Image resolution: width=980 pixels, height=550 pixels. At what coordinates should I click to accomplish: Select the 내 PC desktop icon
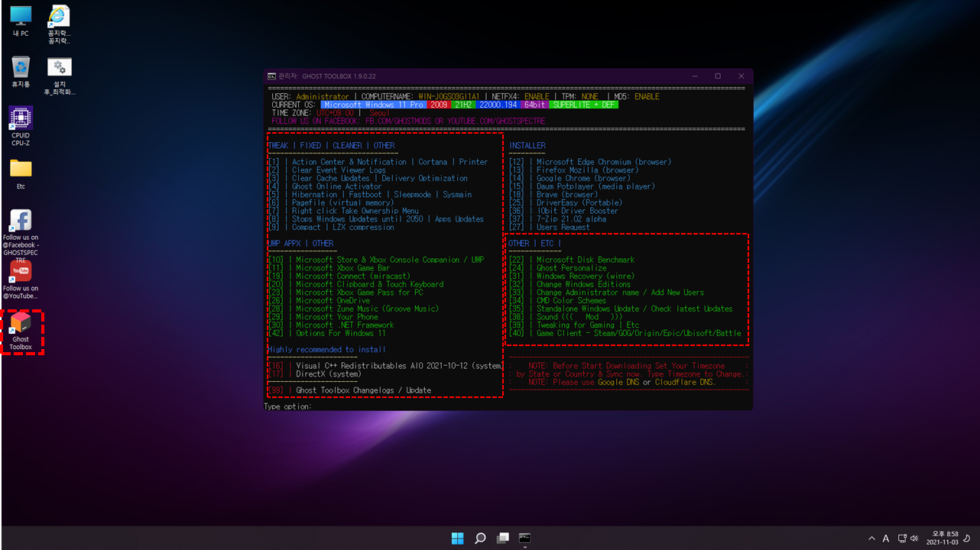click(x=21, y=21)
